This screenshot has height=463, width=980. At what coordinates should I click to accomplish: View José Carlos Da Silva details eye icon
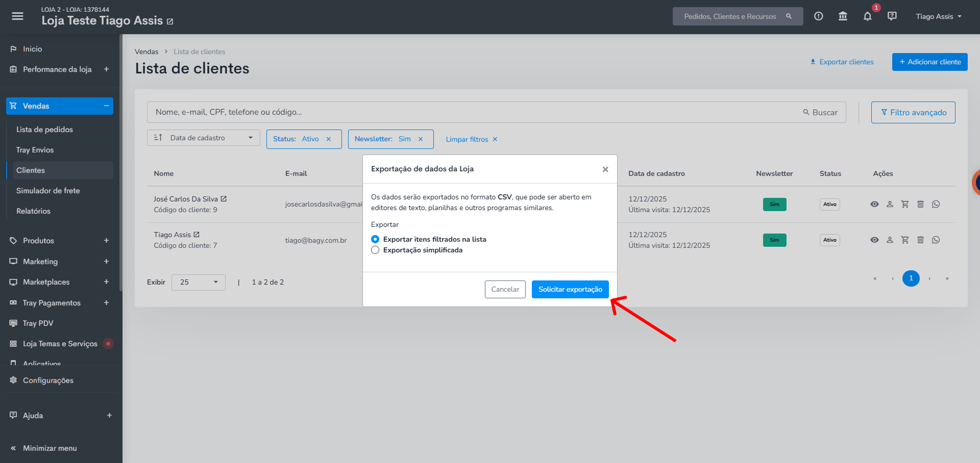coord(874,204)
